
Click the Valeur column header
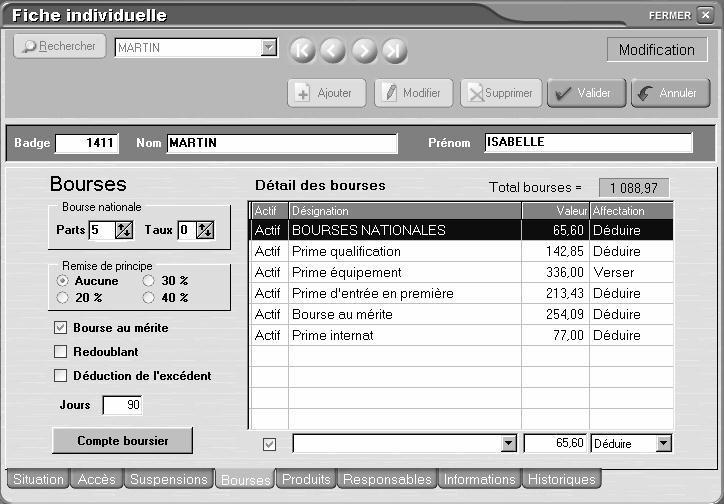coord(555,211)
